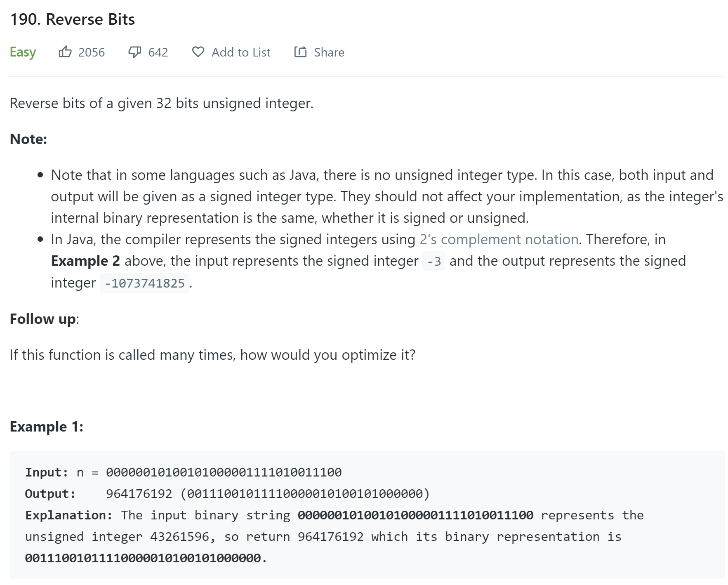Click the thumbs-up like icon
This screenshot has height=585, width=728.
(65, 52)
